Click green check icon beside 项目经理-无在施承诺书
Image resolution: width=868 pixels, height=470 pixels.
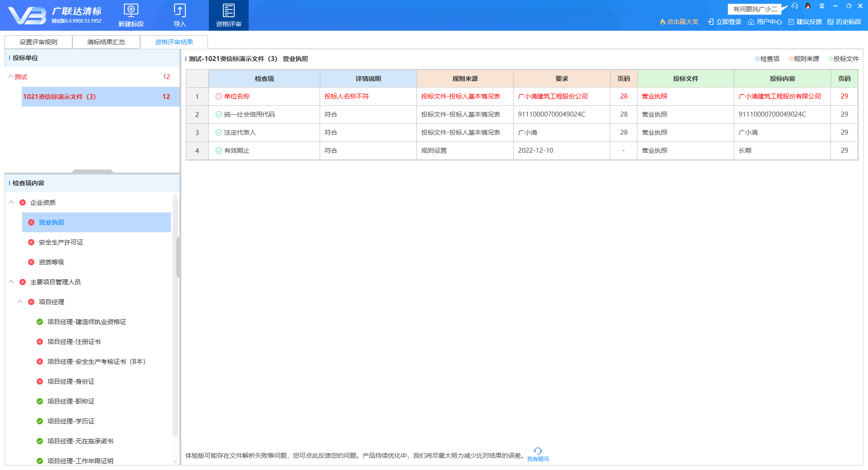40,441
